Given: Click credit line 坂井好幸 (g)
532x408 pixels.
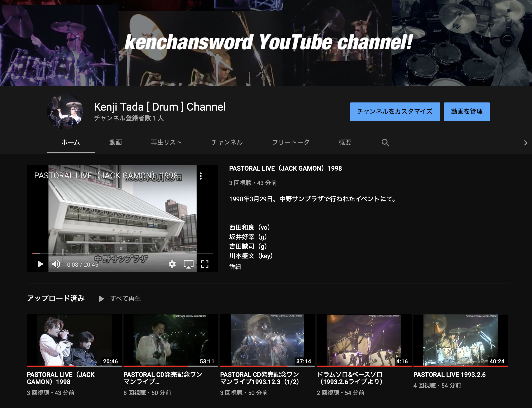Looking at the screenshot, I should point(248,237).
